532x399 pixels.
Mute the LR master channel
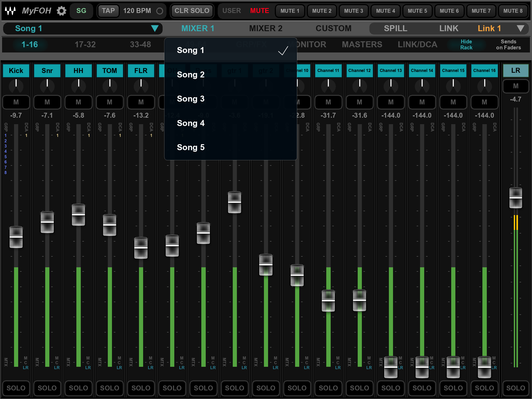coord(516,86)
